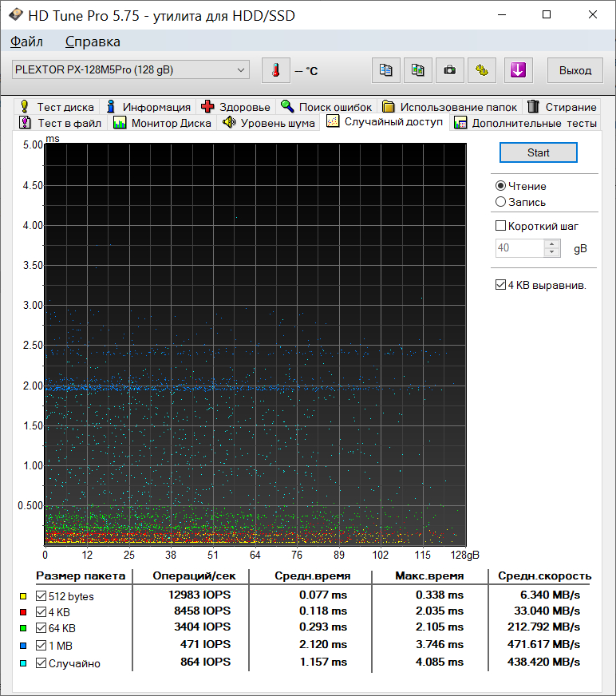Click the folder icon on Использование папок
Image resolution: width=616 pixels, height=696 pixels.
pyautogui.click(x=389, y=106)
